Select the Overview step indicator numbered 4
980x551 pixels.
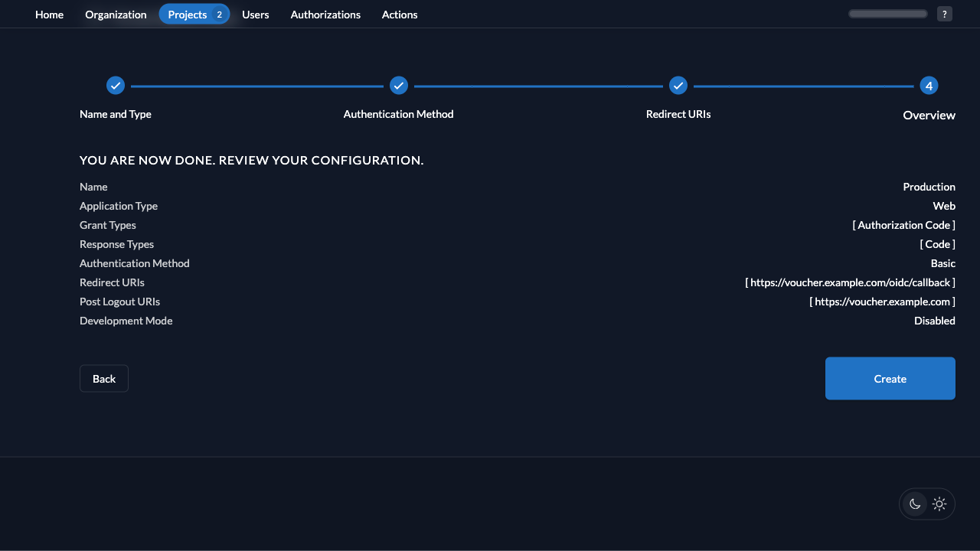tap(929, 86)
